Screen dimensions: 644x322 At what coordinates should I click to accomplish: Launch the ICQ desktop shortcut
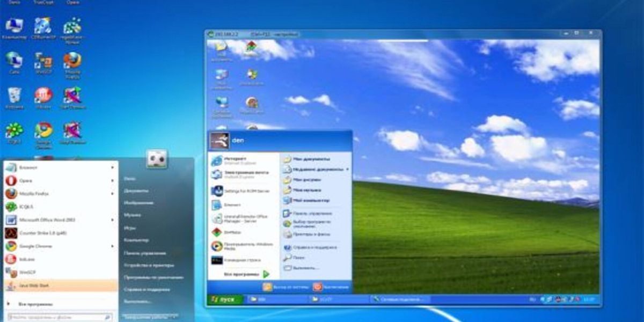point(14,133)
